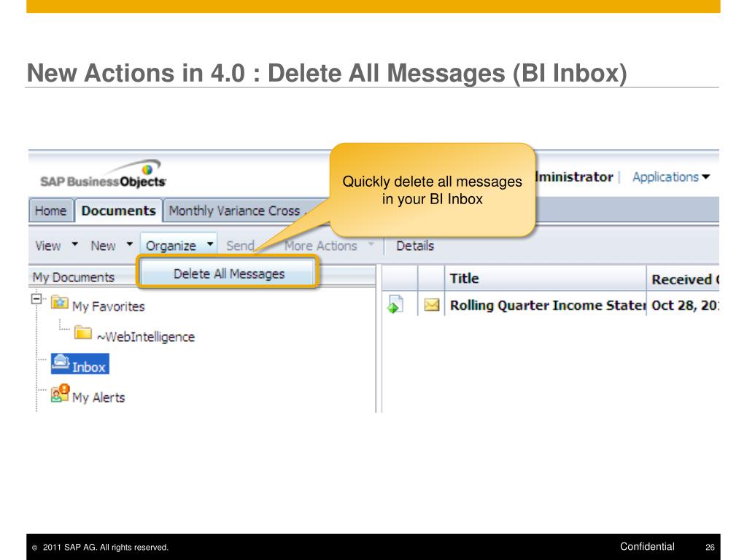Open the View dropdown arrow
This screenshot has height=560, width=747.
(75, 244)
